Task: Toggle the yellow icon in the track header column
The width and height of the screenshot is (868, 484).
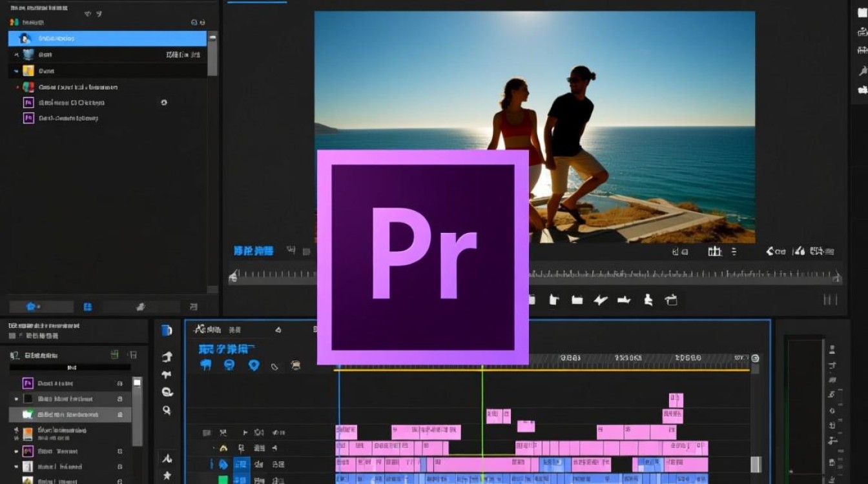Action: [223, 448]
